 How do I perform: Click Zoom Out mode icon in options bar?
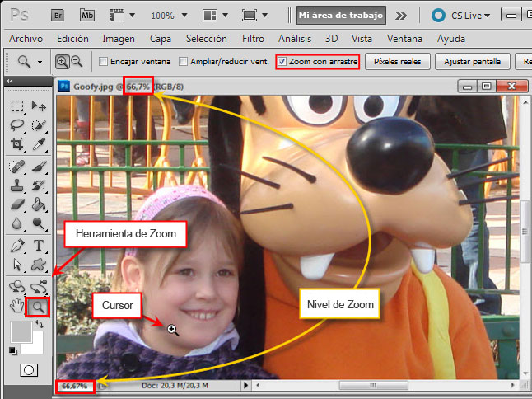(x=77, y=62)
